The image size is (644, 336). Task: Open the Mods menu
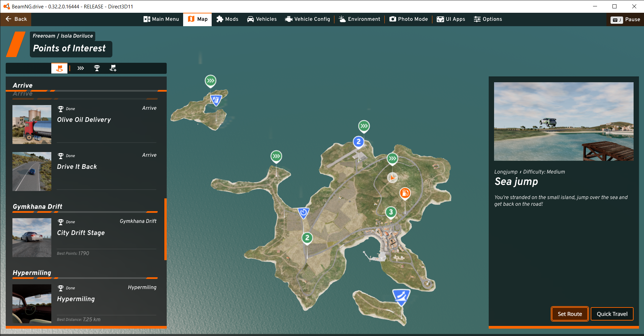(x=227, y=19)
